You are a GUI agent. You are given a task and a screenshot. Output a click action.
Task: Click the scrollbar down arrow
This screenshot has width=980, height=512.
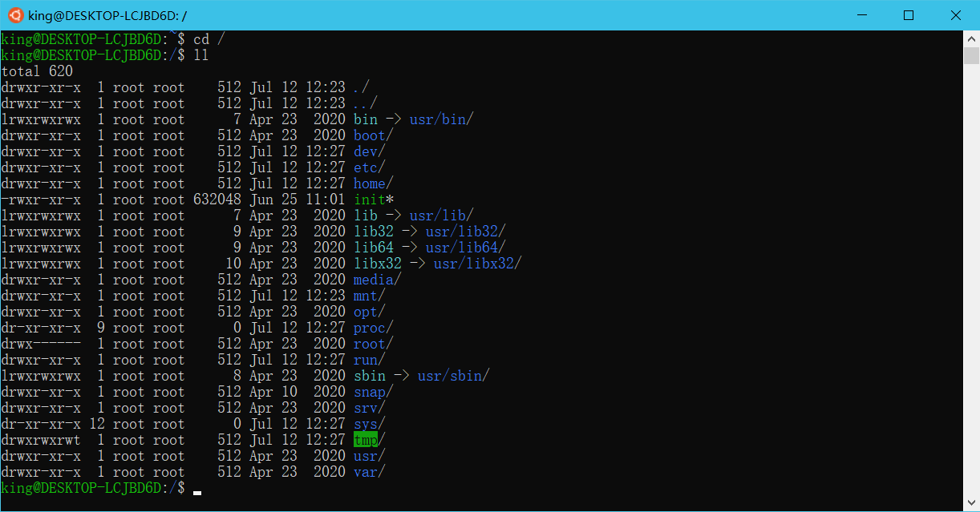click(971, 504)
